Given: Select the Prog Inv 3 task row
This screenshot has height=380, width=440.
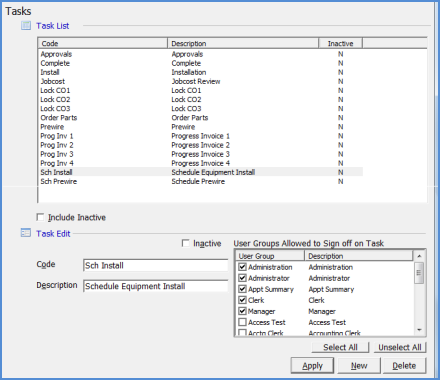Looking at the screenshot, I should pyautogui.click(x=201, y=154).
